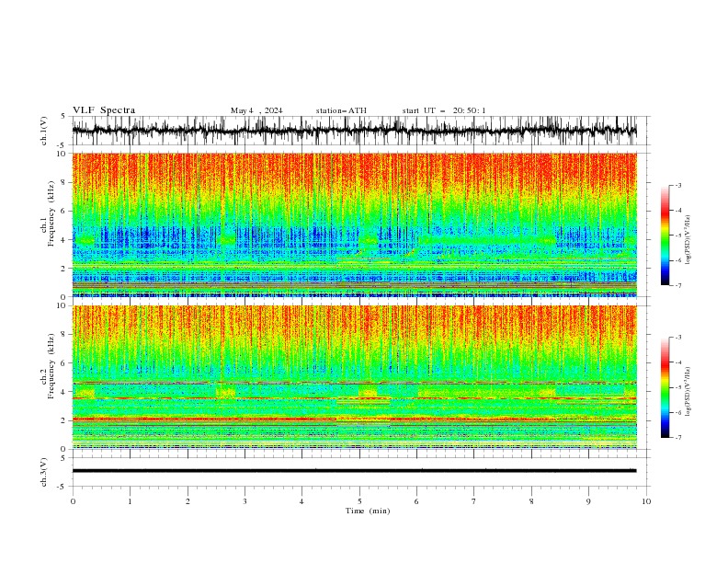Click the "-5" volt tick on ch.3(V) axis
728x563 pixels.
click(x=63, y=487)
